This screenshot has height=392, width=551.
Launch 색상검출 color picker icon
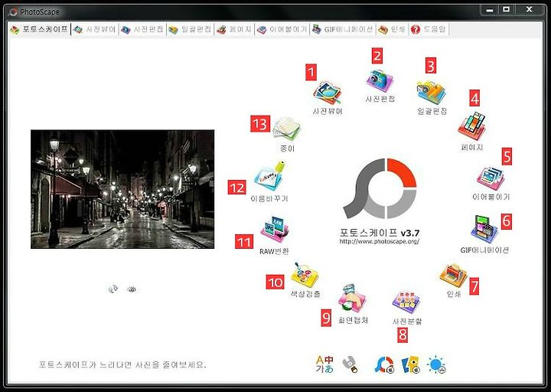tap(305, 274)
